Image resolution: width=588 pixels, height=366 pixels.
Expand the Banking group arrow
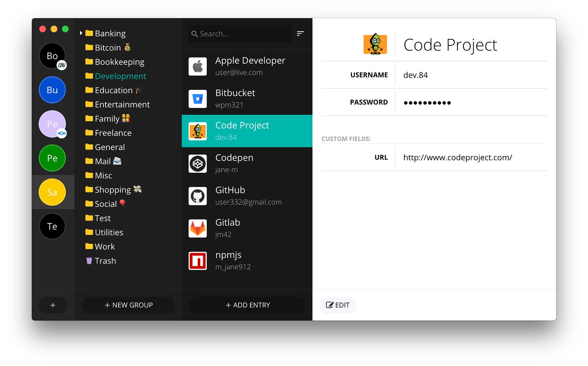(x=81, y=33)
